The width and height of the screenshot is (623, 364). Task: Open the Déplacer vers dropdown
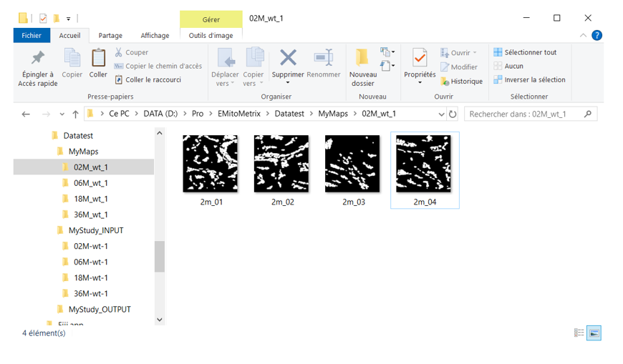tap(225, 83)
